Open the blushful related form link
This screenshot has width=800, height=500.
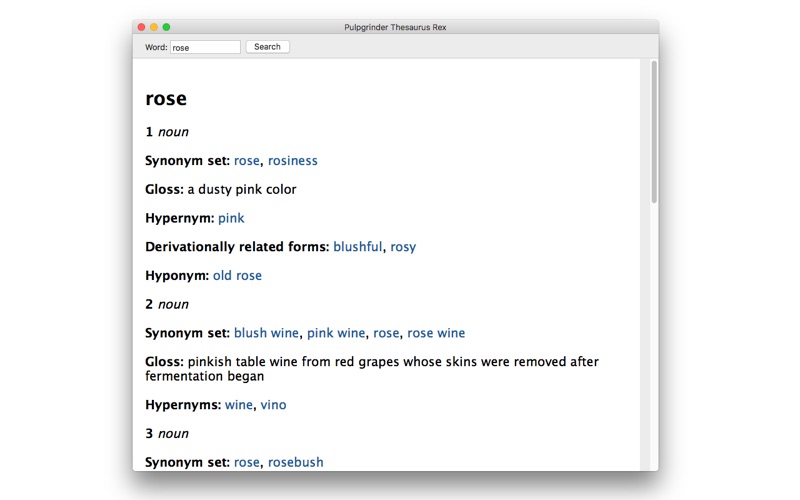358,247
